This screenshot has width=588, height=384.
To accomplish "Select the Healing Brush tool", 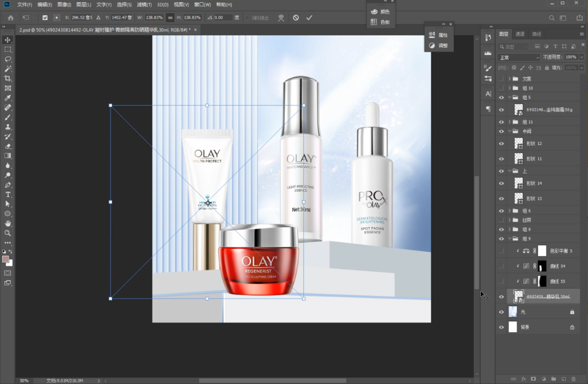I will (x=8, y=108).
